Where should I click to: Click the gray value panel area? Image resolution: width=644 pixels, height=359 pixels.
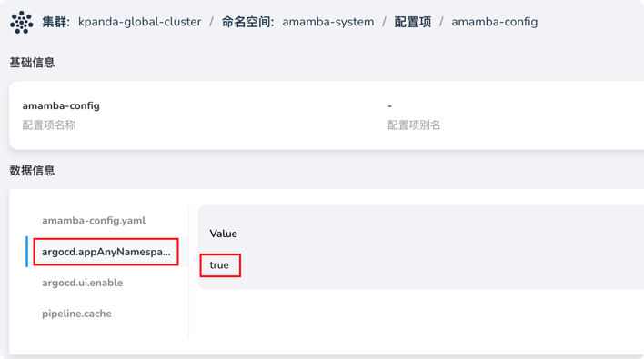(420, 247)
